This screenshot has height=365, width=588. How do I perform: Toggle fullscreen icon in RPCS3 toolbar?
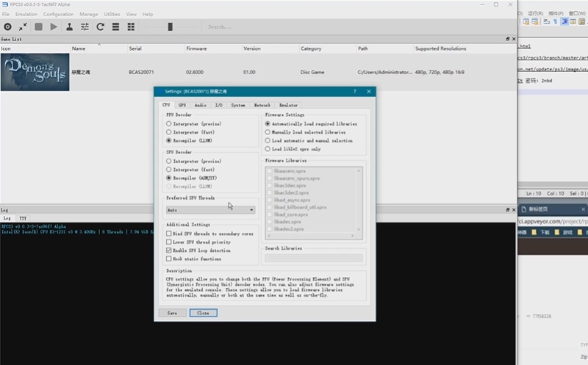tap(23, 26)
